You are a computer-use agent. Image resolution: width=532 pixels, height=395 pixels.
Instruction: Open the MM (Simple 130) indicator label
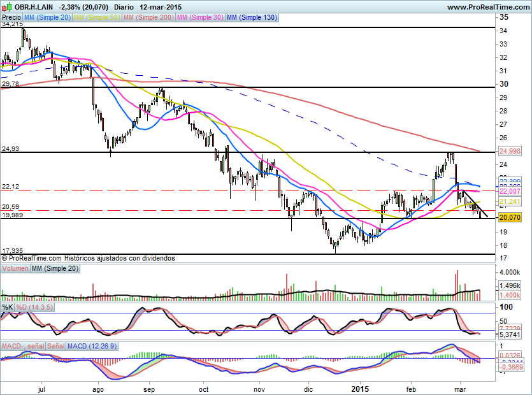click(252, 18)
